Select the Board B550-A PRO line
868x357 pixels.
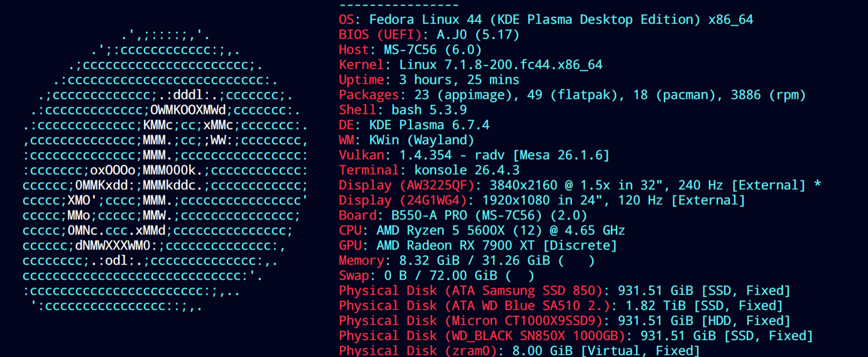click(x=463, y=215)
